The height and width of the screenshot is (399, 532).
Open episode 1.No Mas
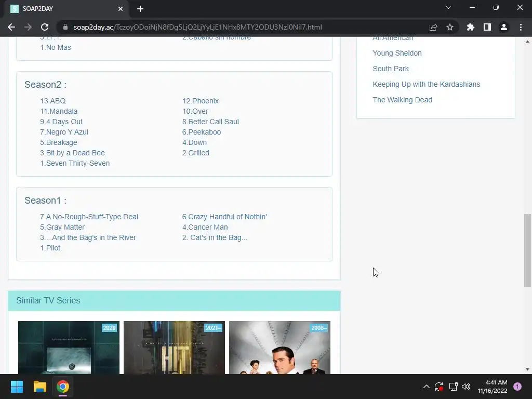(x=56, y=47)
